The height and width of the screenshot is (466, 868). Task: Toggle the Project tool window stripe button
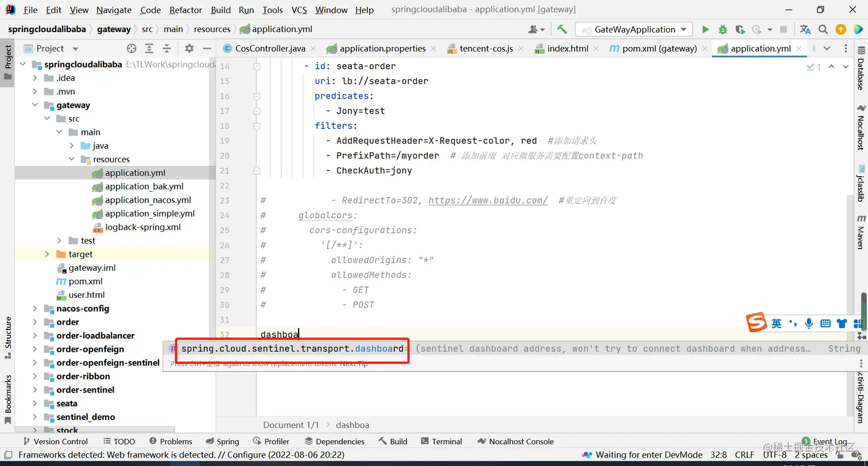[x=7, y=63]
